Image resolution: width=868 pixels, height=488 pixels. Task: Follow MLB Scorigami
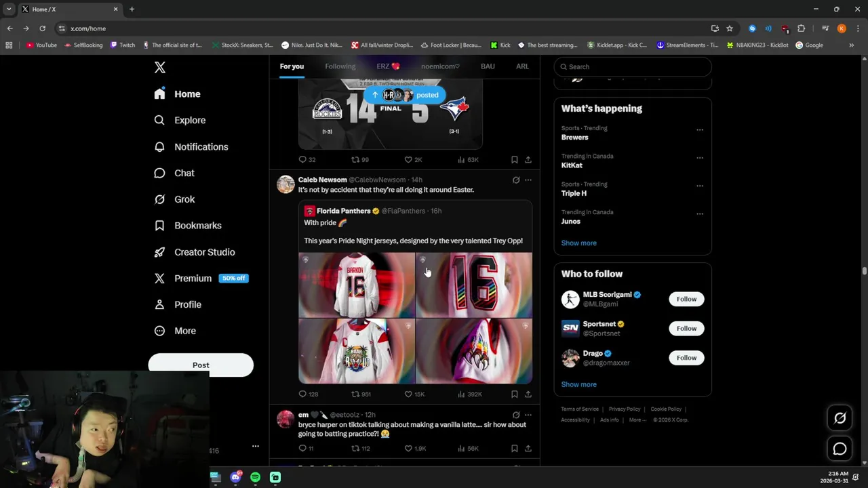point(686,299)
